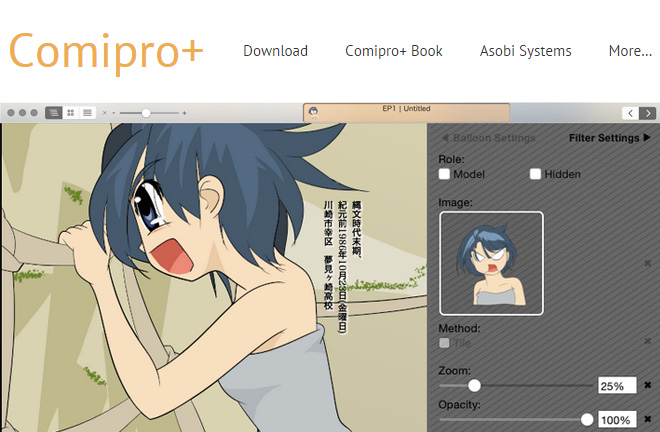660x432 pixels.
Task: Toggle the Tile method checkbox
Action: pyautogui.click(x=444, y=343)
